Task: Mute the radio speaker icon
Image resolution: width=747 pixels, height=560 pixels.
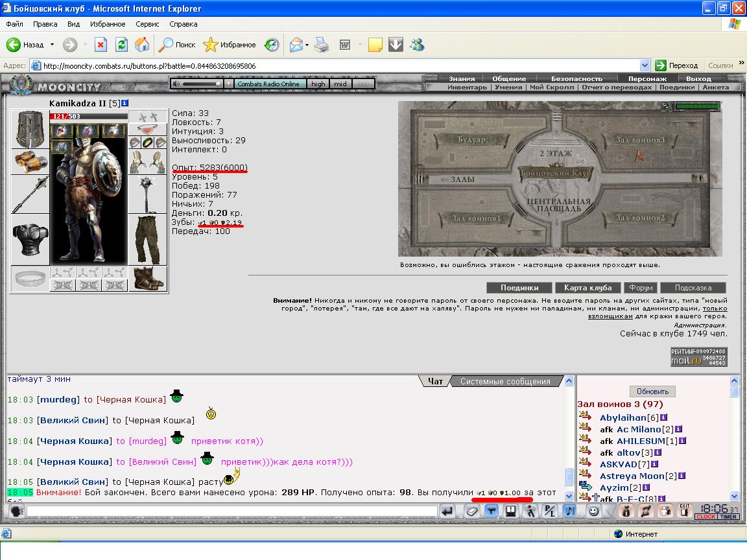Action: (x=176, y=84)
